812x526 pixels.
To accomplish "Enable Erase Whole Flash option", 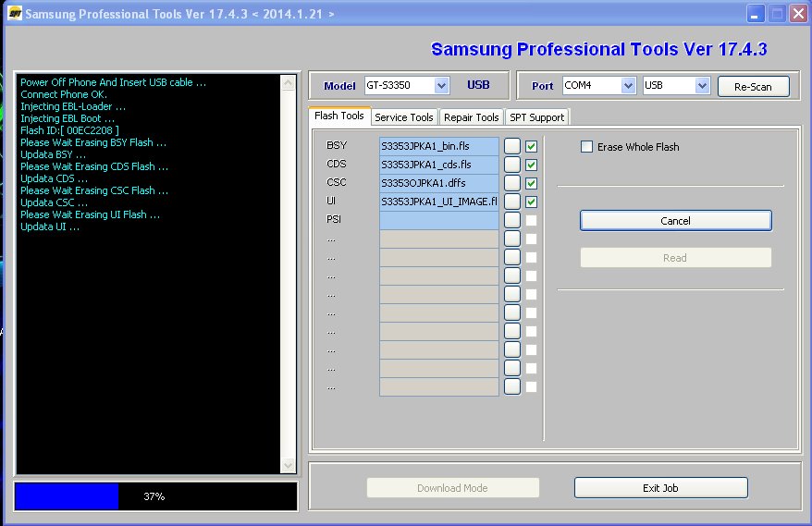I will point(586,146).
